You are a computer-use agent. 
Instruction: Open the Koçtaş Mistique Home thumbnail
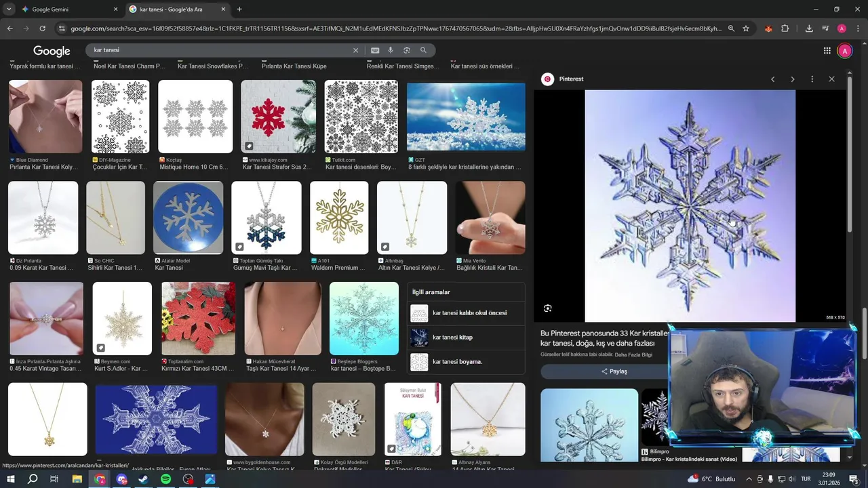point(195,117)
